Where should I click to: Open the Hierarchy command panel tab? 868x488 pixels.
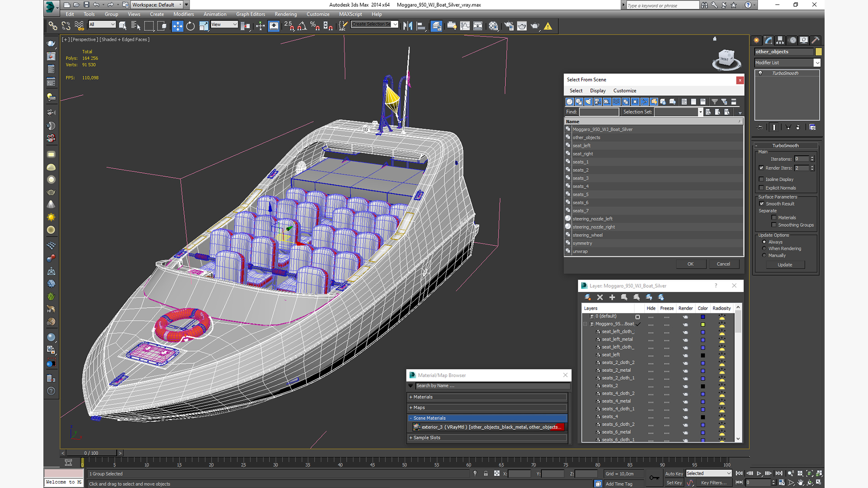coord(780,40)
